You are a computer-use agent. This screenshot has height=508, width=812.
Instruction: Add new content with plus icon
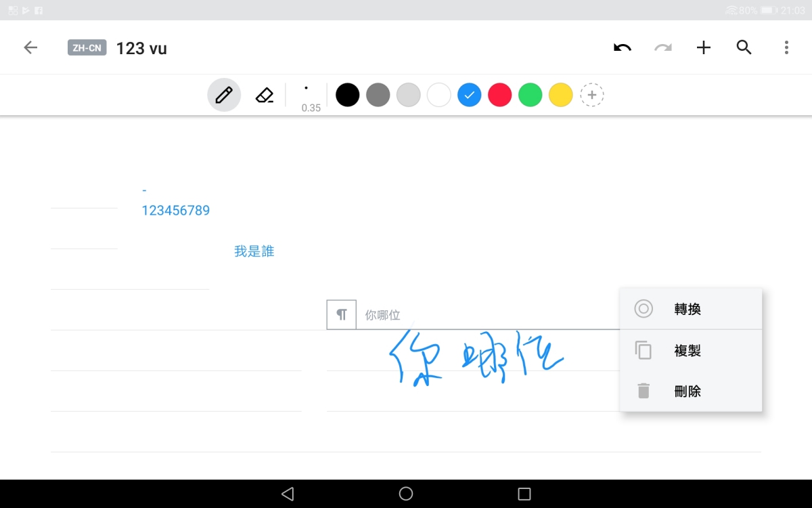pyautogui.click(x=704, y=47)
